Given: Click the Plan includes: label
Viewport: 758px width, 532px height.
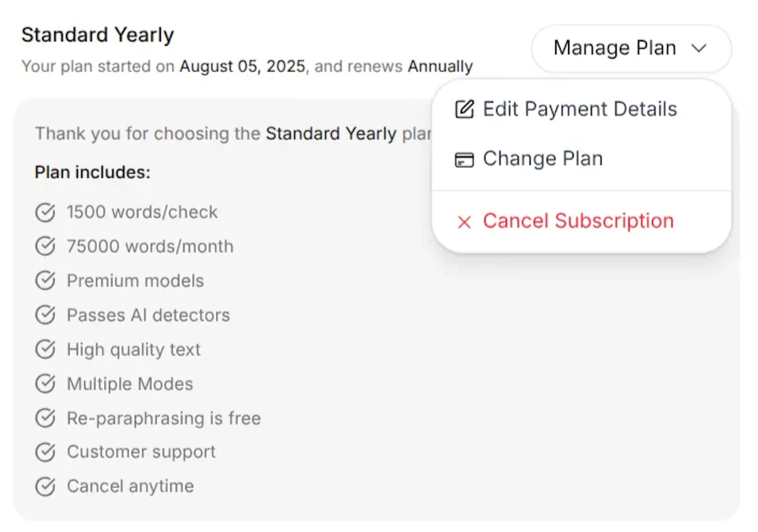Looking at the screenshot, I should point(92,172).
